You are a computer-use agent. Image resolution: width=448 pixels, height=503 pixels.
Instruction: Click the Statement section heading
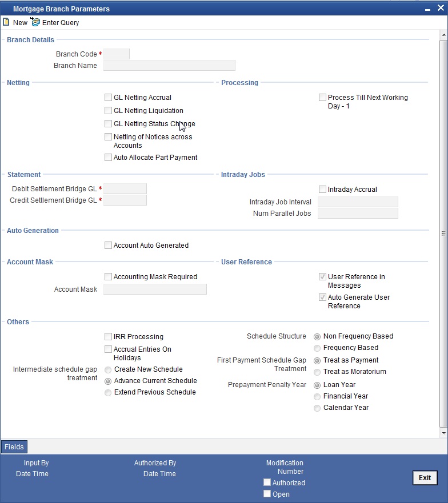(x=24, y=175)
